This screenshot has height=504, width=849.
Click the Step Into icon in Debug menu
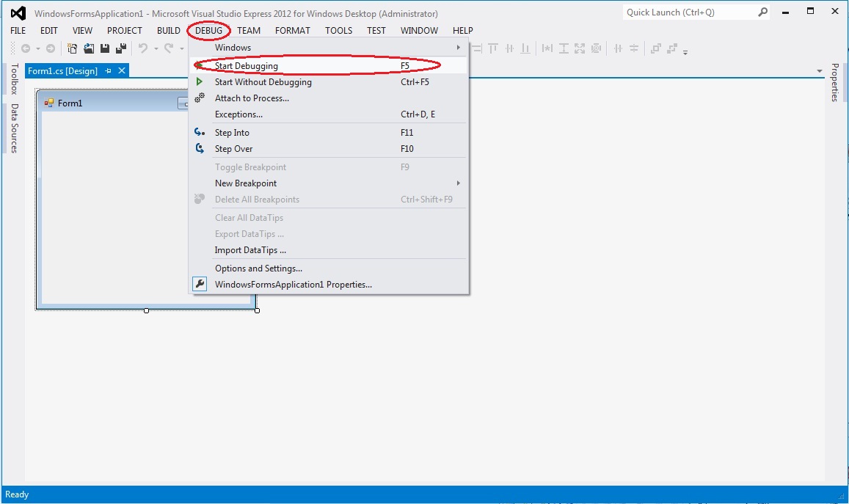click(x=200, y=133)
